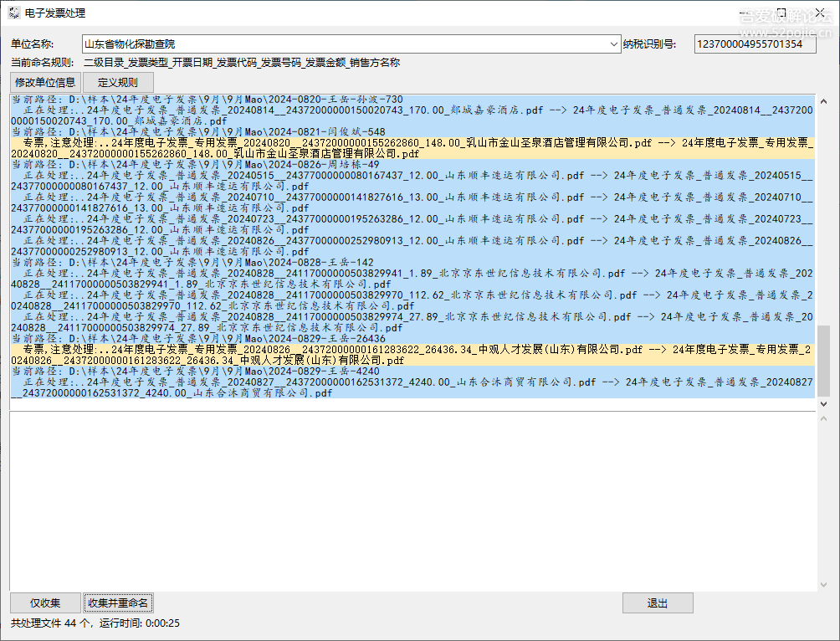Maximize the 电子发票处理 window
This screenshot has height=641, width=840.
(x=781, y=13)
